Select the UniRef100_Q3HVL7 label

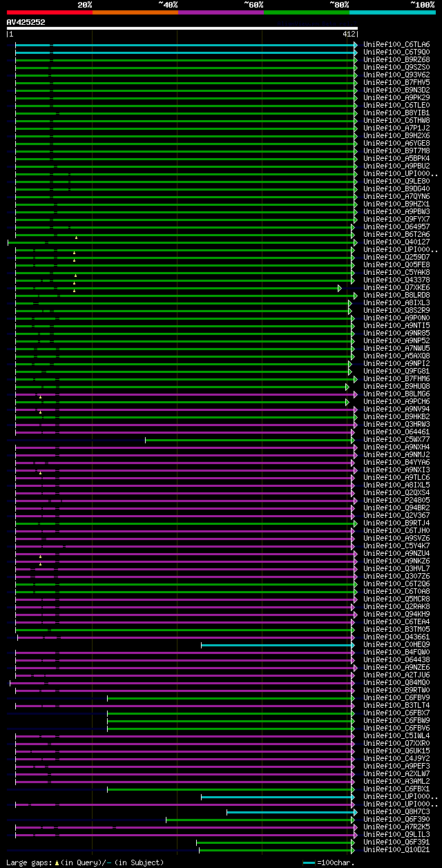pyautogui.click(x=396, y=568)
